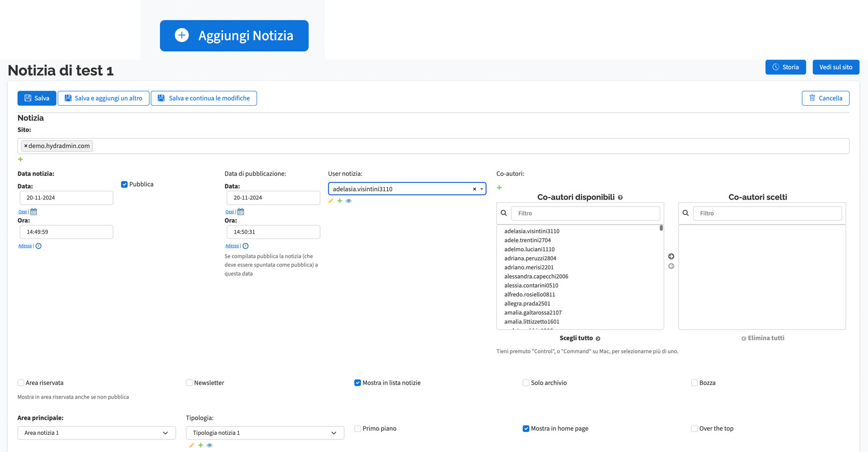Image resolution: width=868 pixels, height=452 pixels.
Task: Save the news with Salva
Action: [36, 98]
